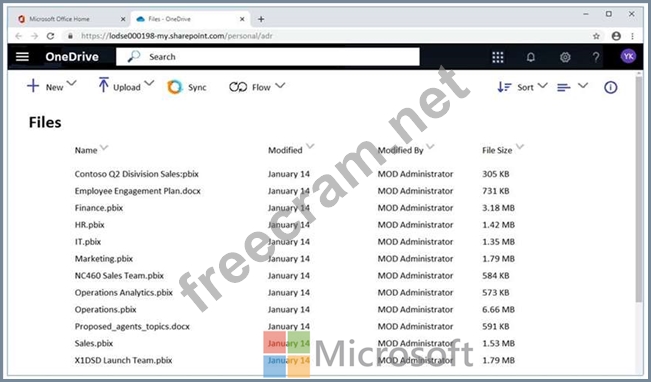This screenshot has width=651, height=382.
Task: Open the IT.pbix file
Action: click(88, 242)
